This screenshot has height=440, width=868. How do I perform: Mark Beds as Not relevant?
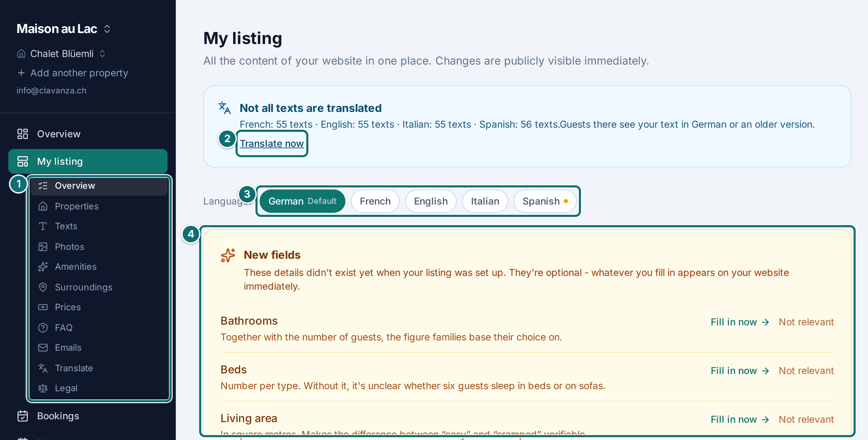pos(806,371)
